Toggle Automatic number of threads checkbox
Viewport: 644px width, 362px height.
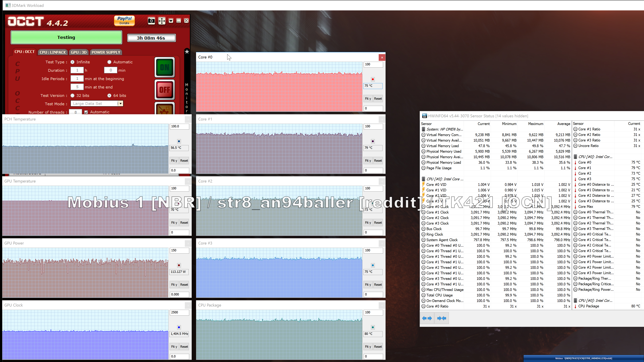coord(86,112)
